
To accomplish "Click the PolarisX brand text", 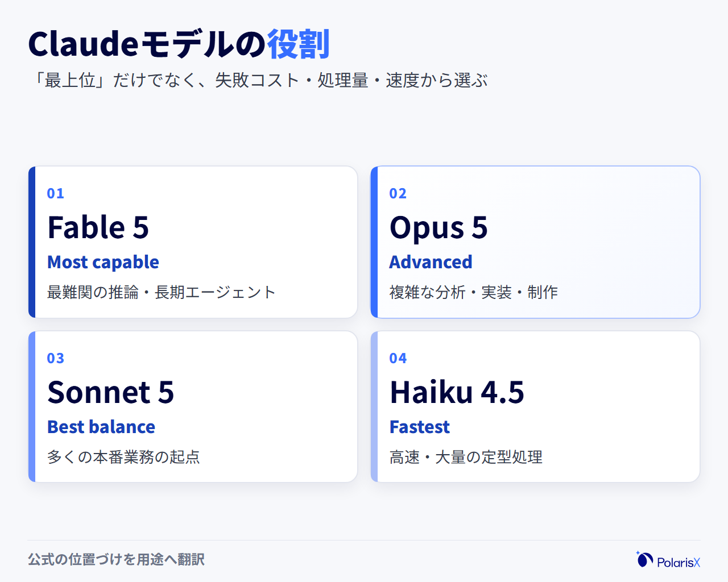I will click(679, 562).
